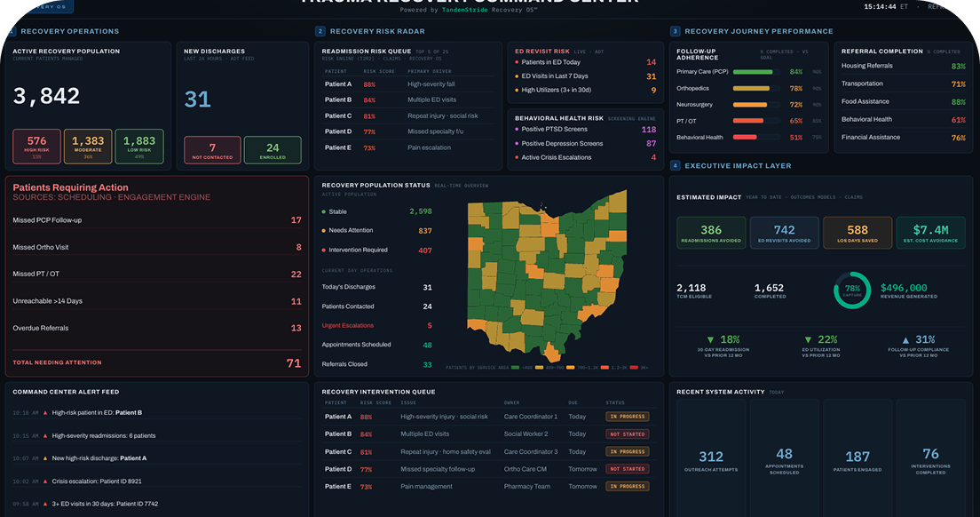Viewport: 980px width, 517px height.
Task: Click the Primary Care (PCP) adherence progress bar
Action: pos(756,72)
